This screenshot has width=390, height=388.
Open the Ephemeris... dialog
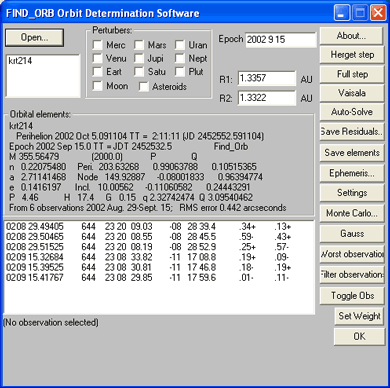(x=352, y=173)
